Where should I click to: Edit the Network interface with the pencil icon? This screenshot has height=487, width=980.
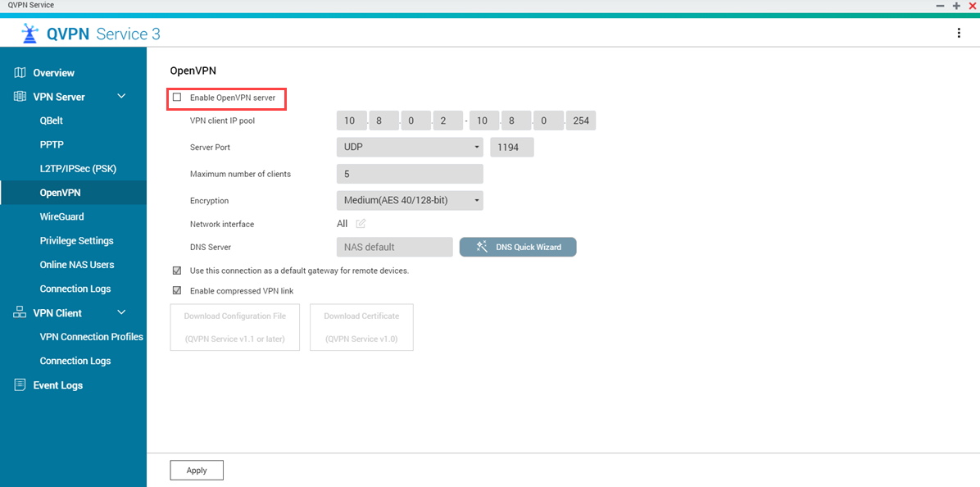[361, 224]
